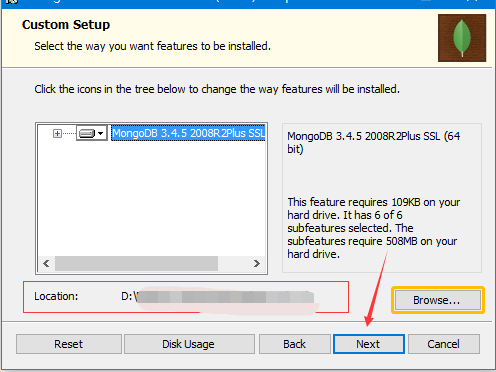Image resolution: width=496 pixels, height=372 pixels.
Task: Click the 'This feature requires 109KB' description text
Action: pyautogui.click(x=374, y=228)
